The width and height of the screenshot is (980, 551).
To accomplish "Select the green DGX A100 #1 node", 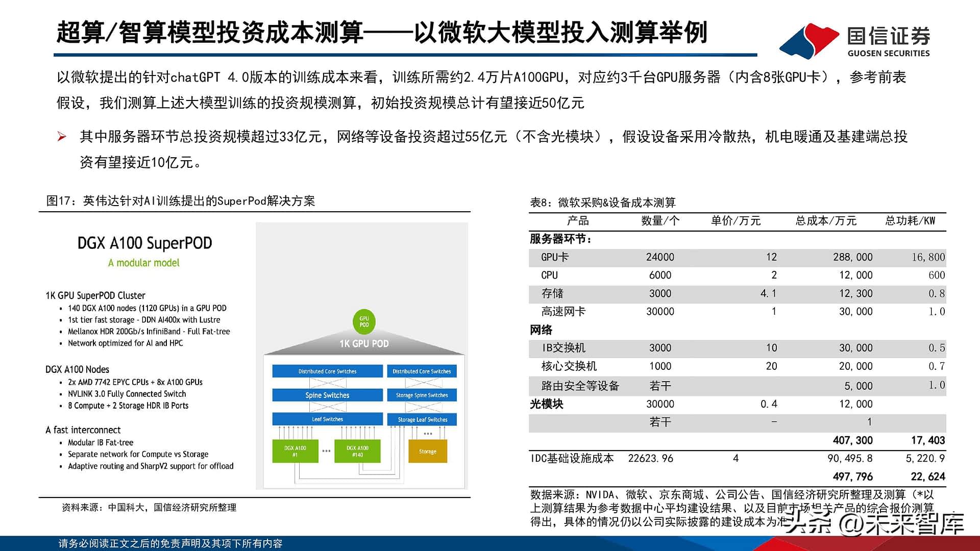I will (x=295, y=451).
